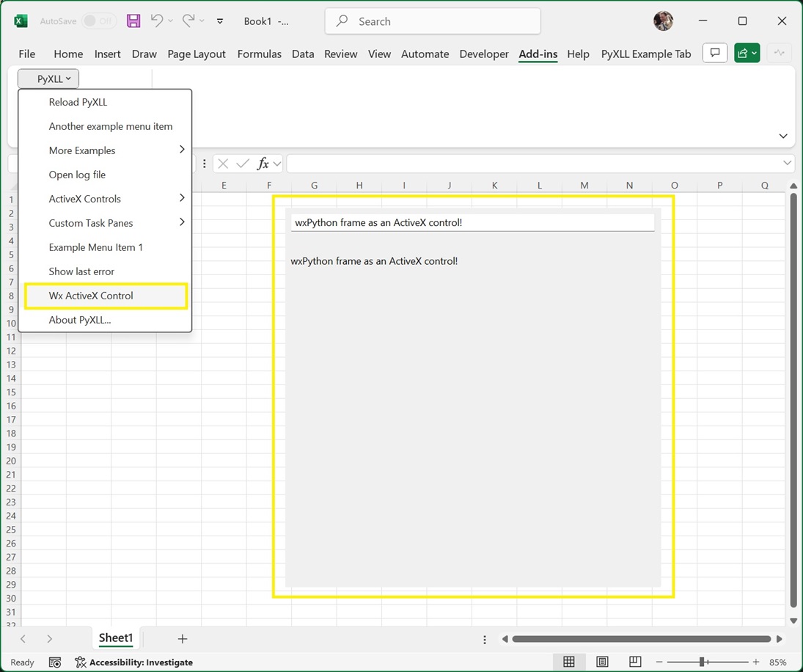Click the horizontal scrollbar left arrow
The width and height of the screenshot is (803, 672).
(505, 639)
